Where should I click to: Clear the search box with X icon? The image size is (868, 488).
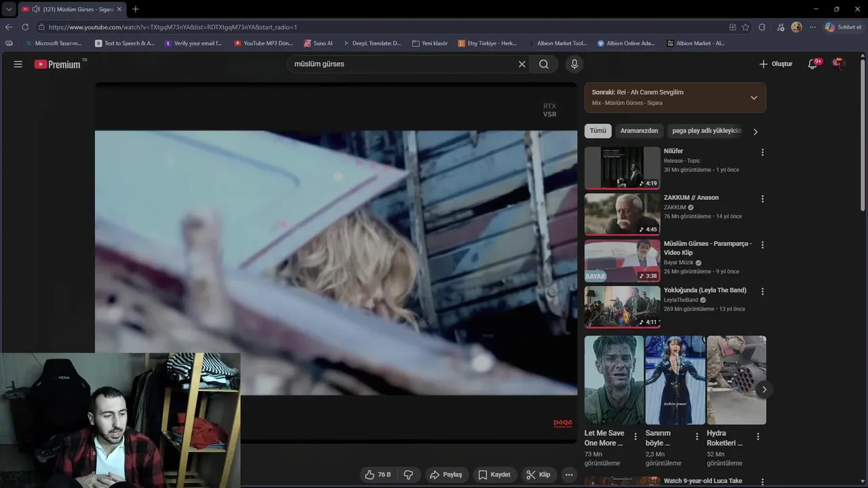click(x=522, y=64)
